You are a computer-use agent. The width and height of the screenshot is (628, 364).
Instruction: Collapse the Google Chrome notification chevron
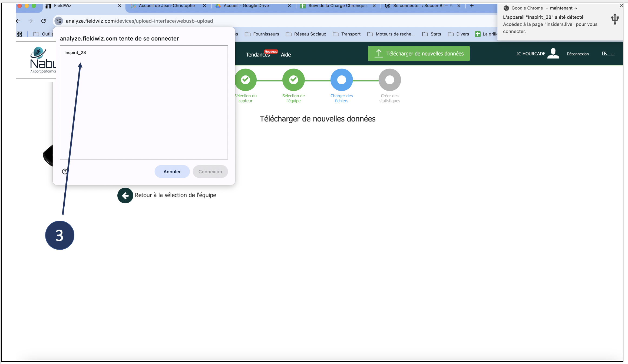click(576, 8)
